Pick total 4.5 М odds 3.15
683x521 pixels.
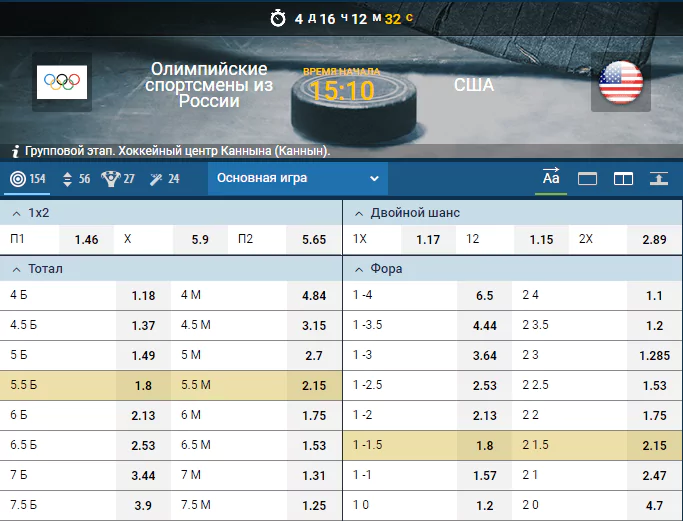(314, 326)
